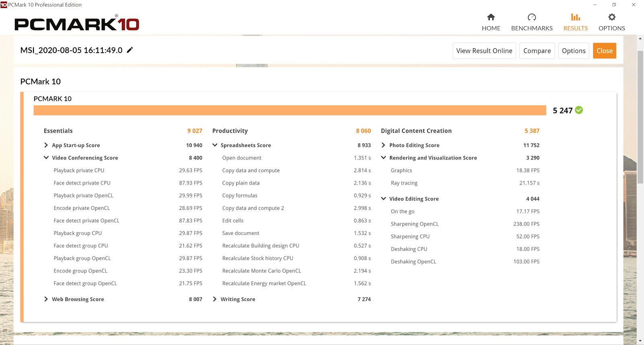Click Encode group OpenCL row

click(x=128, y=271)
